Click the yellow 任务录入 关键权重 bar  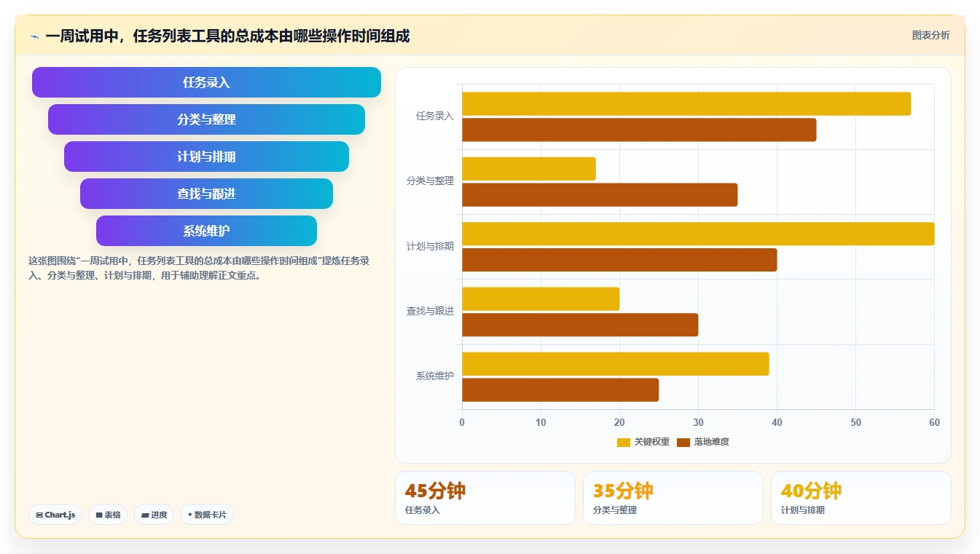tap(686, 104)
